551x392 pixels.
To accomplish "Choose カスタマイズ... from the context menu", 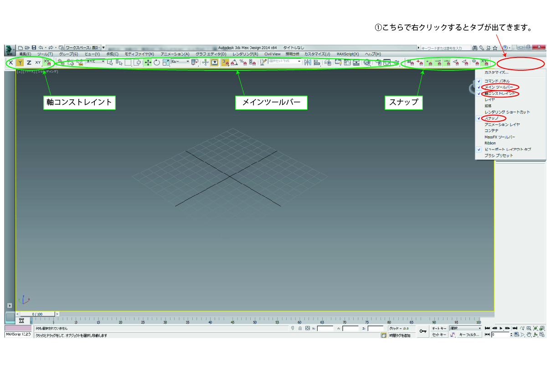I will (496, 72).
